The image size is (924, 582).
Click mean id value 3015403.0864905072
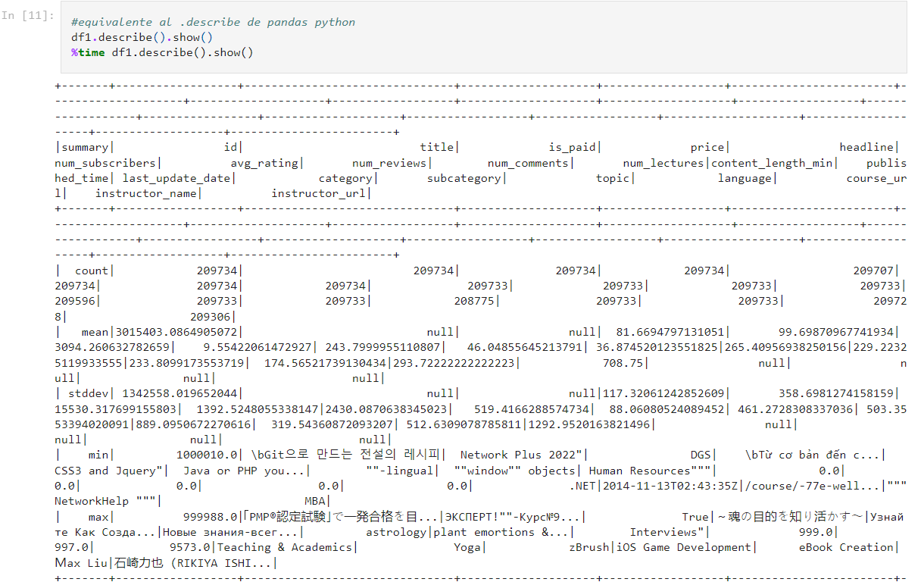click(x=176, y=332)
